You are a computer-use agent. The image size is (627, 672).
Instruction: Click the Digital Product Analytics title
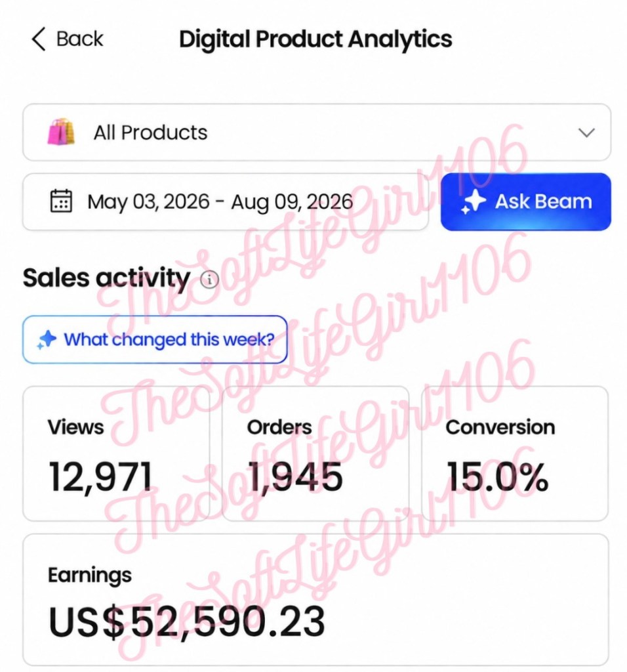click(315, 39)
